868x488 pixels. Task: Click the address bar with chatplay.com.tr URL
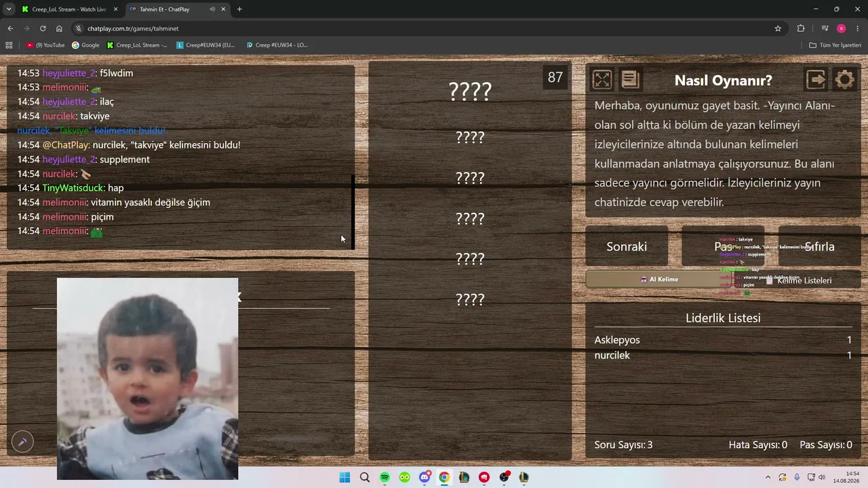tap(427, 28)
